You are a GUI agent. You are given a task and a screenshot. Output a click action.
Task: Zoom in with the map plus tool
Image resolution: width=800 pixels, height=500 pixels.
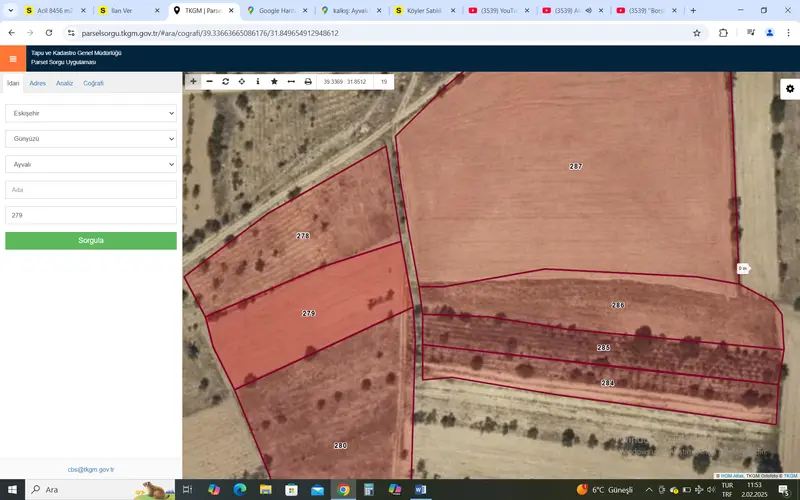coord(193,82)
